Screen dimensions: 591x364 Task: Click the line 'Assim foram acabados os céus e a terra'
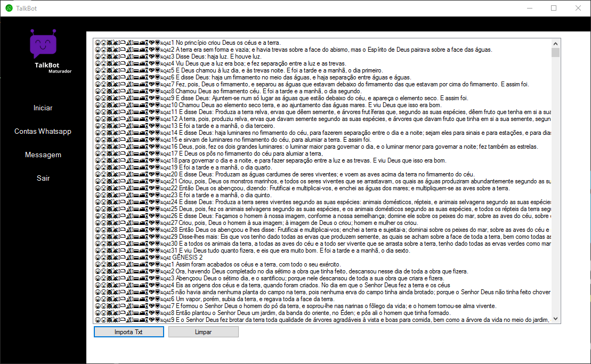coord(218,264)
